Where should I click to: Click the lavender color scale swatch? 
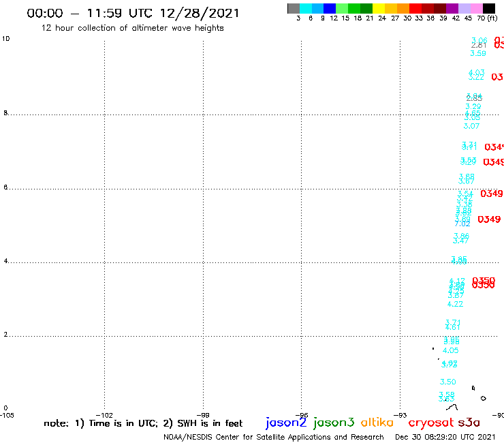(464, 8)
